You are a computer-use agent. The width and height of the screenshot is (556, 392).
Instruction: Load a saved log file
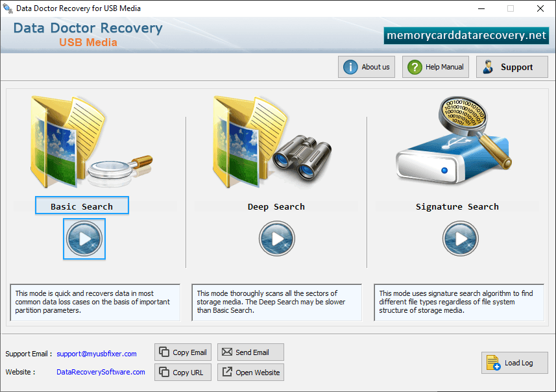pos(514,363)
